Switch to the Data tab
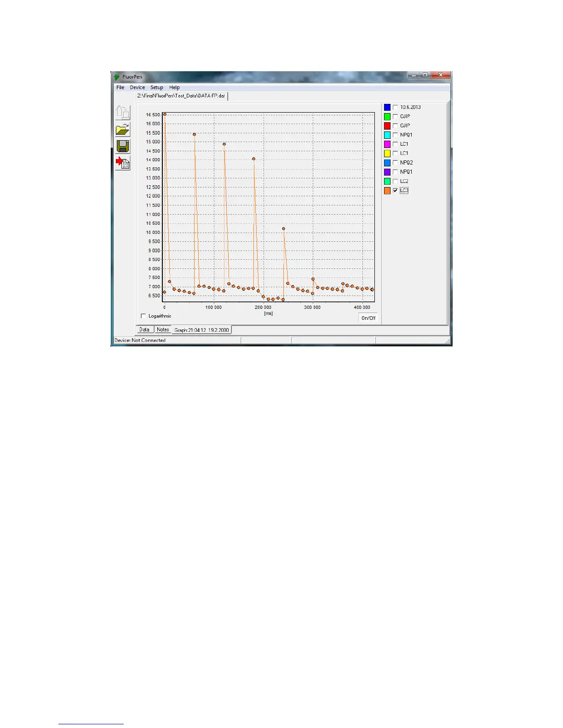Image resolution: width=563 pixels, height=728 pixels. [144, 330]
